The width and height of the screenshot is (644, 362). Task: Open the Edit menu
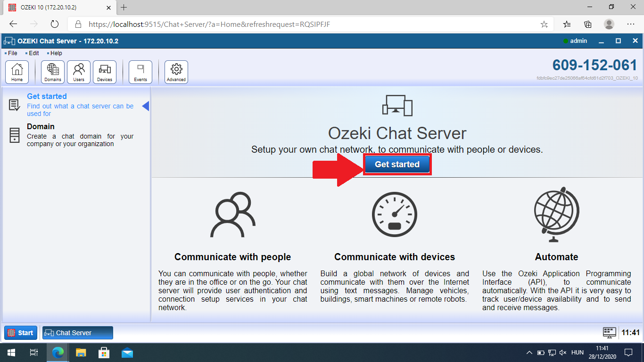tap(33, 53)
